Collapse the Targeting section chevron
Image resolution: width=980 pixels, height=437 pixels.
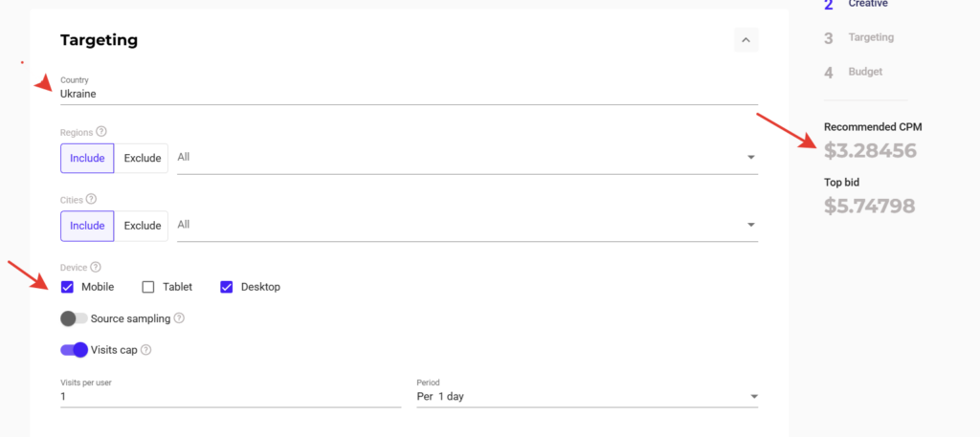(x=746, y=40)
